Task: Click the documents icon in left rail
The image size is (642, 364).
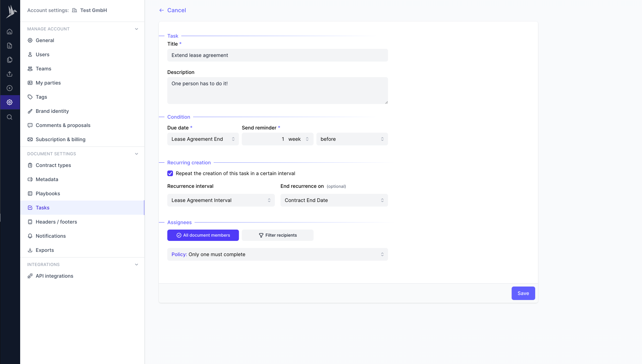Action: (x=10, y=46)
